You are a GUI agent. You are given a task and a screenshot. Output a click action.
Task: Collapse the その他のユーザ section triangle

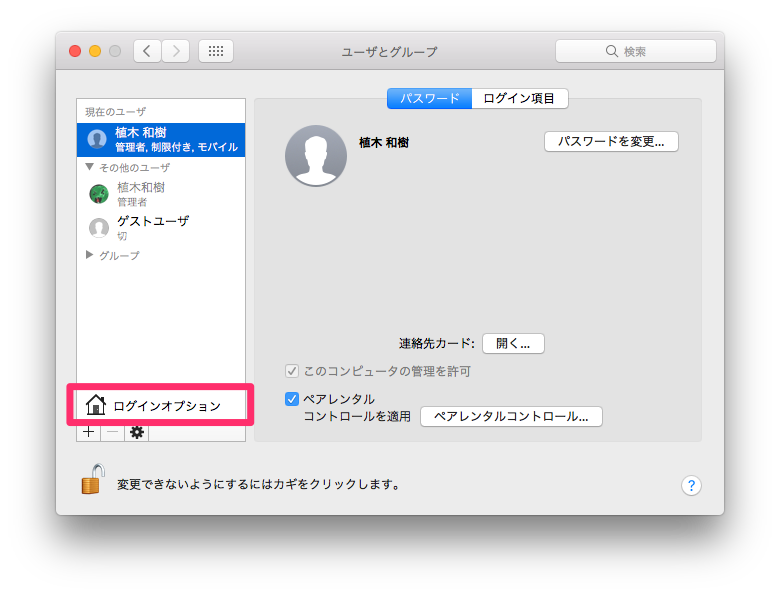(x=90, y=167)
